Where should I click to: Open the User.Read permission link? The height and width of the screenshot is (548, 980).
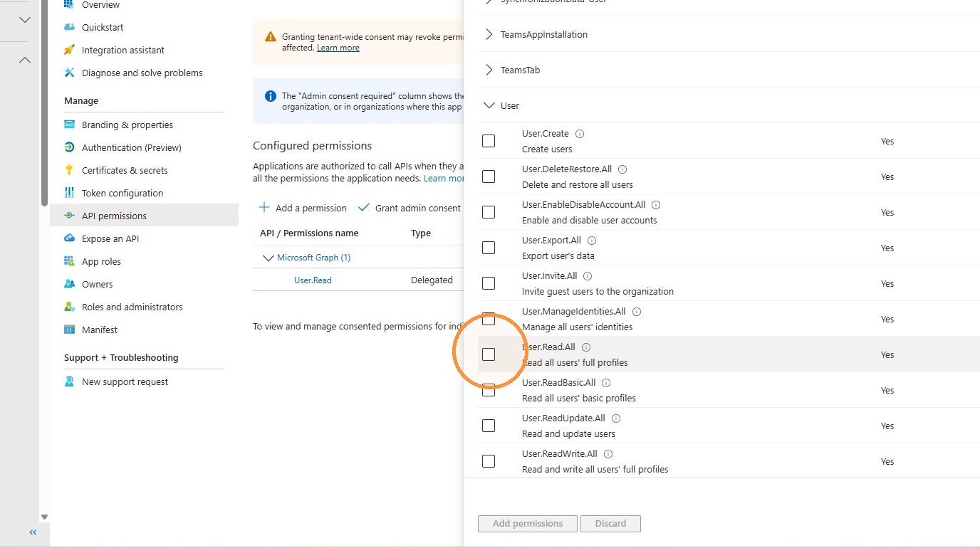click(313, 280)
